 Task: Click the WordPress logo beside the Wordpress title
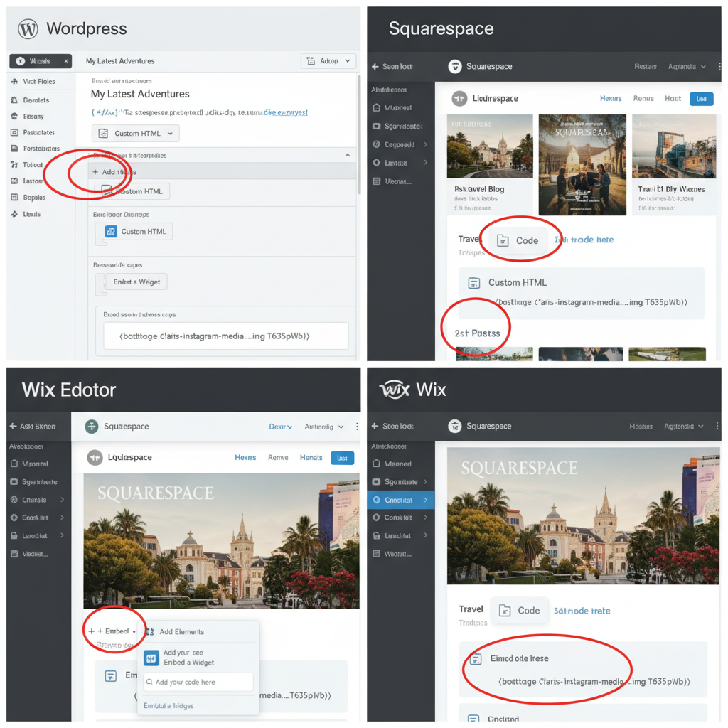[x=28, y=28]
